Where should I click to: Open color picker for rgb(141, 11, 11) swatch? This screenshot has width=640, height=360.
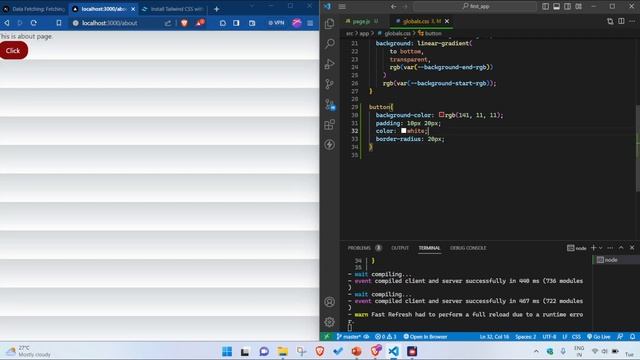click(441, 115)
